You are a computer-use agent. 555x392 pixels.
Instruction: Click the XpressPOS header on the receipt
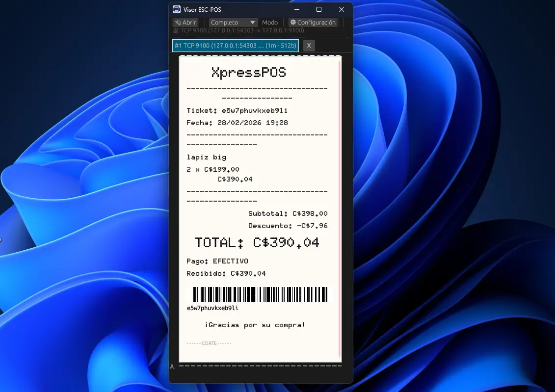249,72
